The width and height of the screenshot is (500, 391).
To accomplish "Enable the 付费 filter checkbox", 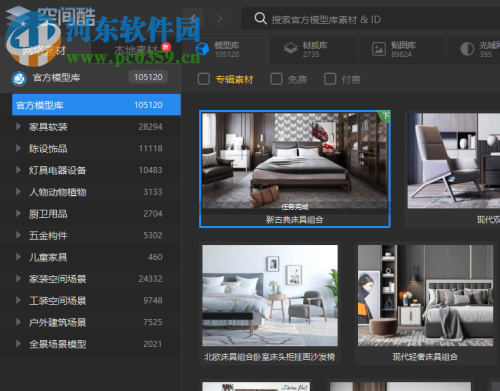I will coord(330,79).
